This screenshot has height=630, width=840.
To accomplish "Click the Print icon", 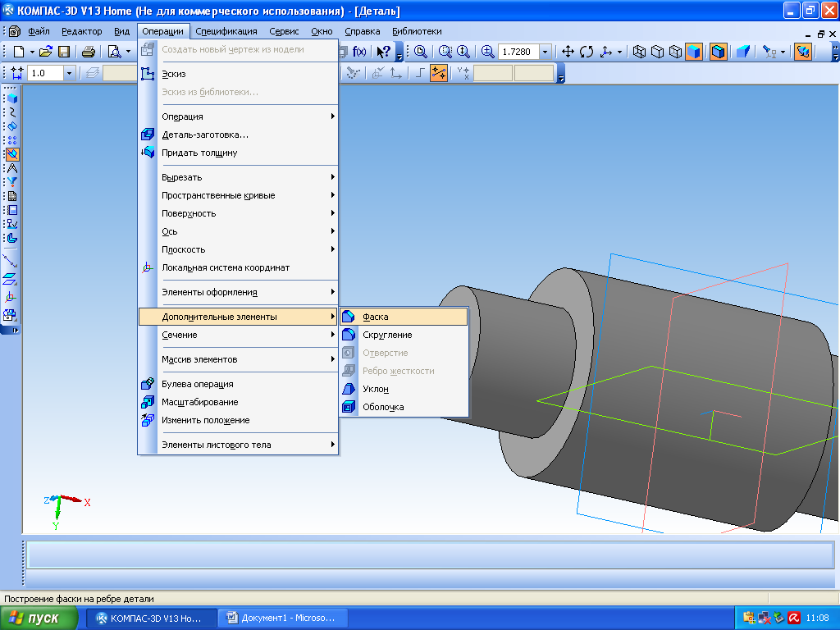I will 89,52.
